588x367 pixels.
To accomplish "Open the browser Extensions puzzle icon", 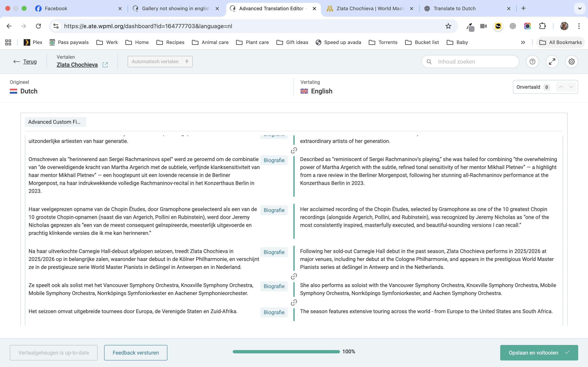I will [x=542, y=26].
